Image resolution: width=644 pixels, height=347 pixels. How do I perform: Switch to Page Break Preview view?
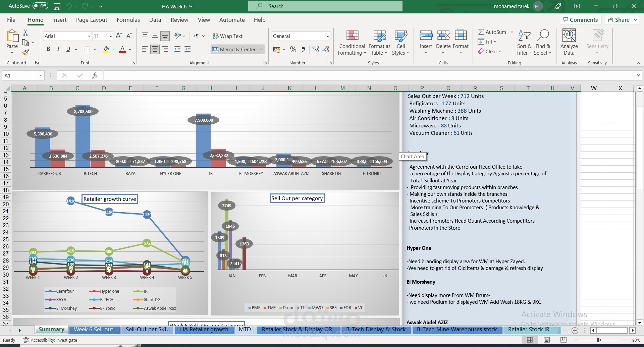coord(563,340)
